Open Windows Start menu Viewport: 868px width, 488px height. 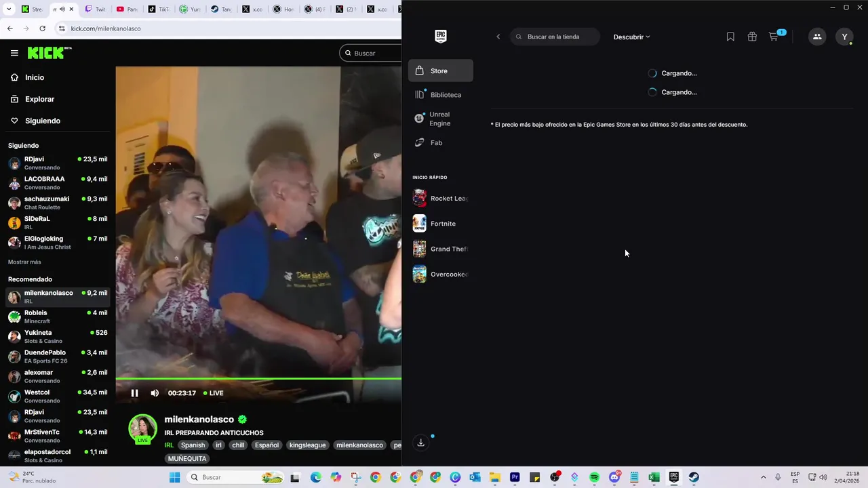(174, 477)
